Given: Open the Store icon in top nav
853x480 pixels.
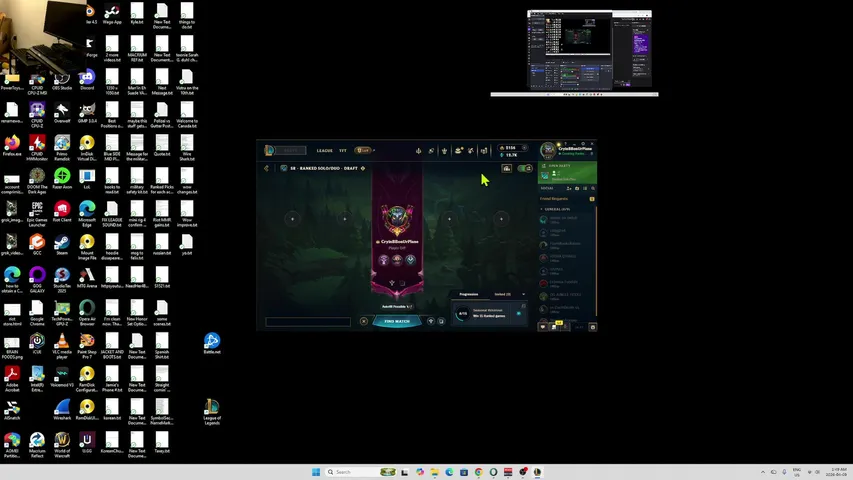Looking at the screenshot, I should pos(484,151).
